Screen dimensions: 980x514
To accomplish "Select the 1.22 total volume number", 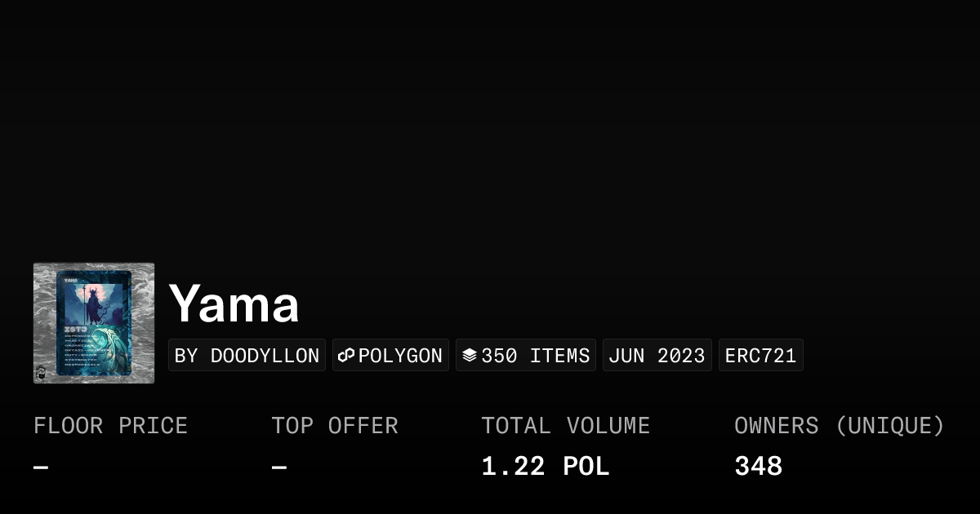I will (513, 467).
